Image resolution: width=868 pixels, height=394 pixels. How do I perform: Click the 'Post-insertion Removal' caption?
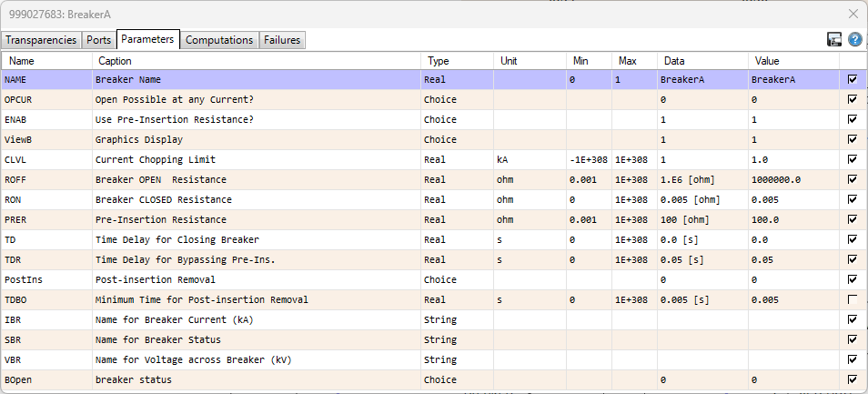pos(257,279)
